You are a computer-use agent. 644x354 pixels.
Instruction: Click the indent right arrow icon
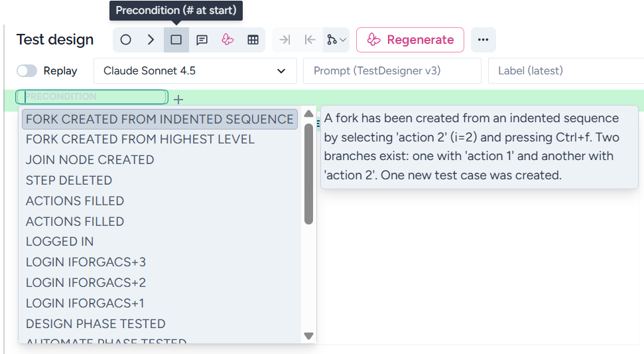tap(285, 40)
